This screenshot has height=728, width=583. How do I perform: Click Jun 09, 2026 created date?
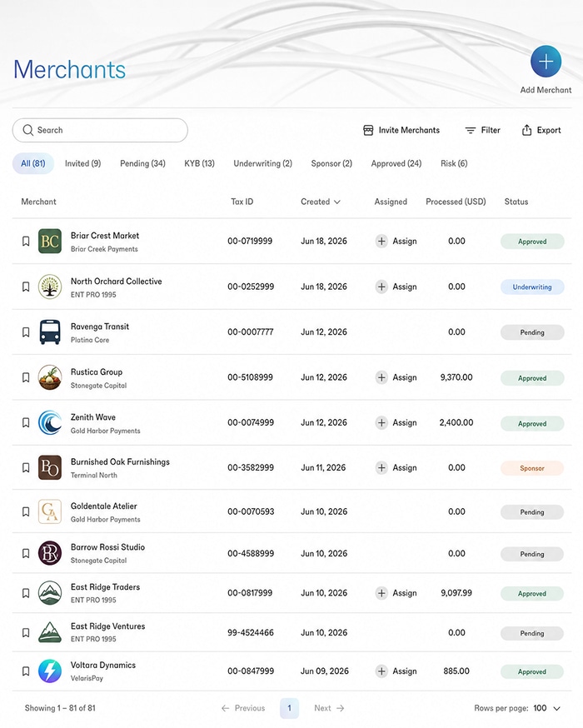click(325, 671)
